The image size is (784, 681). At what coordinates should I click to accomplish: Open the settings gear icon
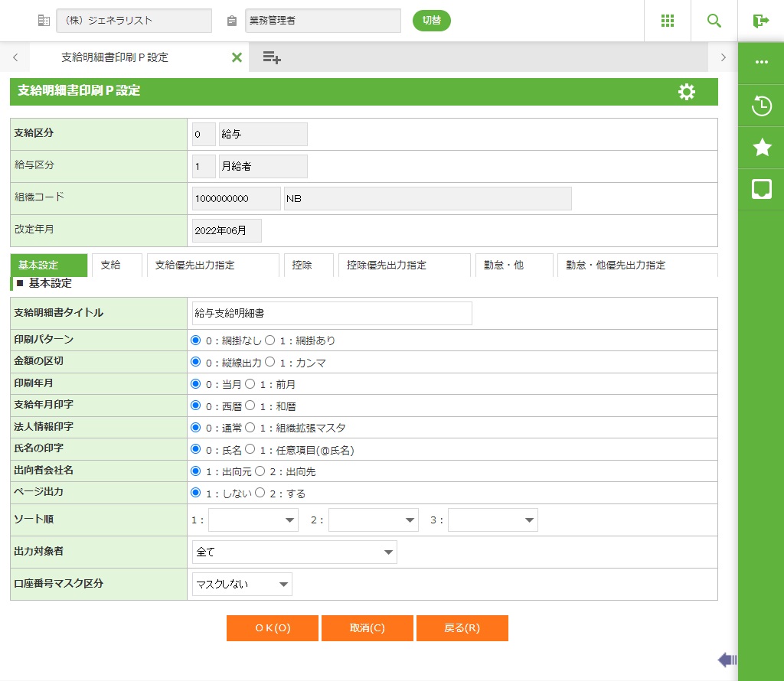(687, 92)
